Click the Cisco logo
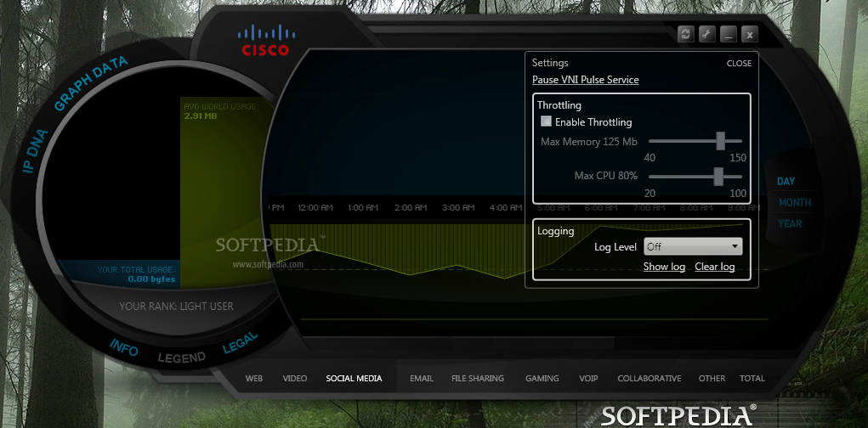Screen dimensions: 868x428 point(265,40)
